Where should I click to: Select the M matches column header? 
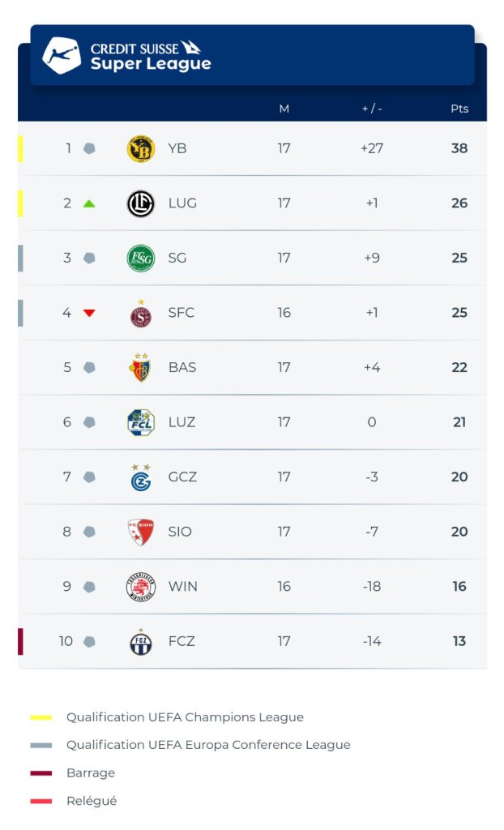284,109
